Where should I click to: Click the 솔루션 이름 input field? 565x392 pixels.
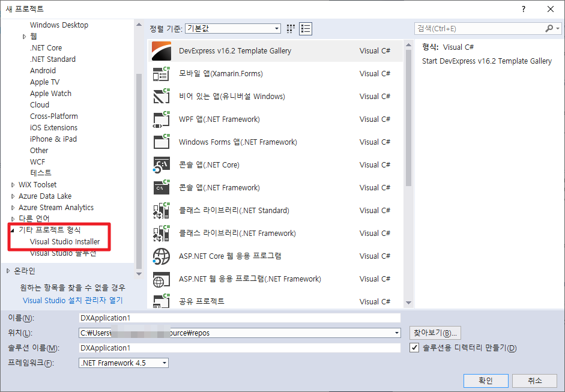click(239, 348)
